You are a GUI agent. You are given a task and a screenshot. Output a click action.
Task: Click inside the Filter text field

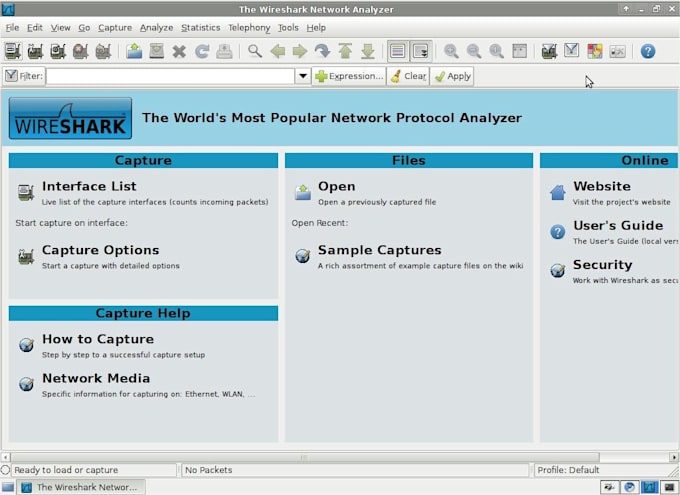pos(170,76)
